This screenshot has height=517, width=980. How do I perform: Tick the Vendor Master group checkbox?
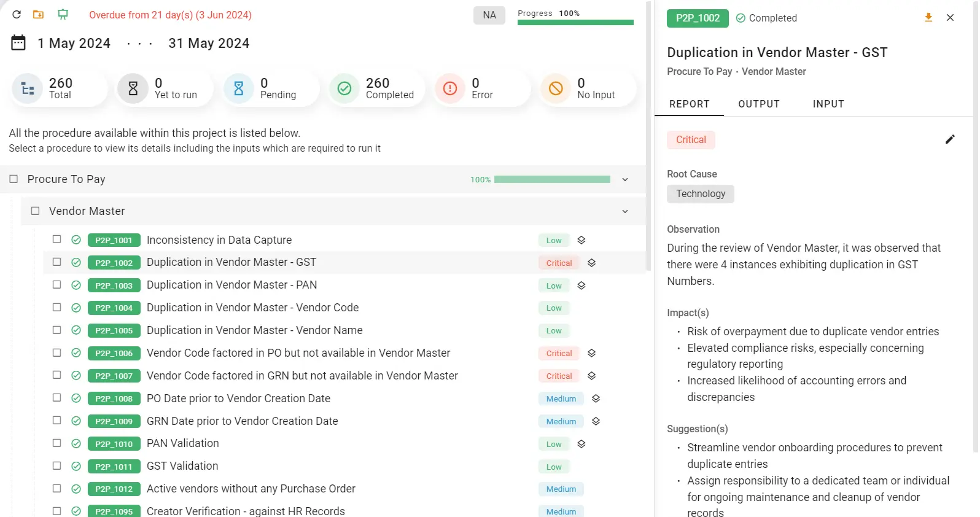point(36,211)
